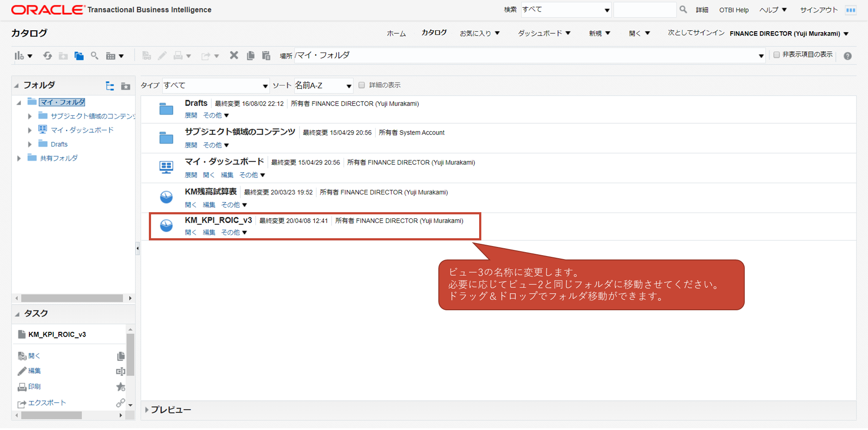Click サインアウト link
The width and height of the screenshot is (868, 430).
[x=819, y=10]
